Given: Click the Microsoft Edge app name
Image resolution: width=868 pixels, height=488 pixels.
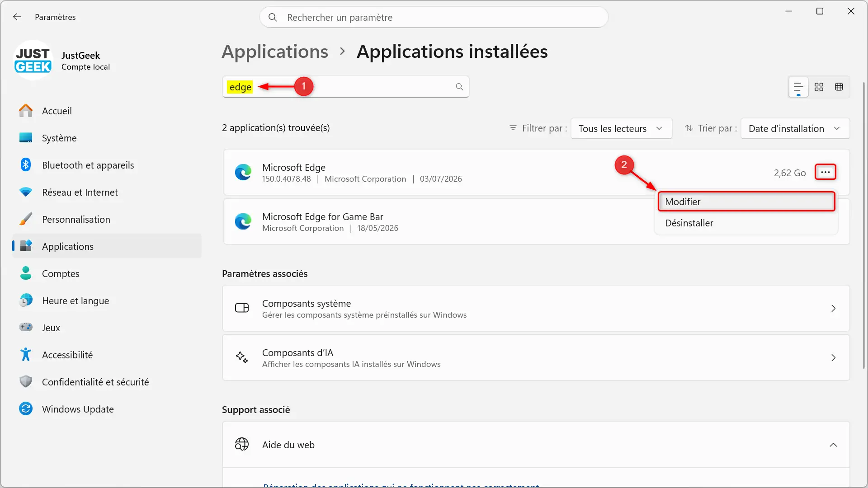Looking at the screenshot, I should 294,167.
